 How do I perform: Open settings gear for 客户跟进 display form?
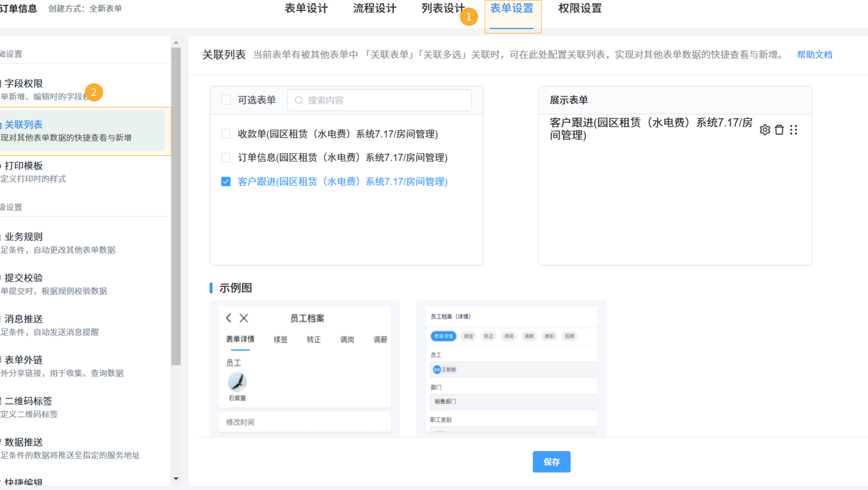[764, 130]
